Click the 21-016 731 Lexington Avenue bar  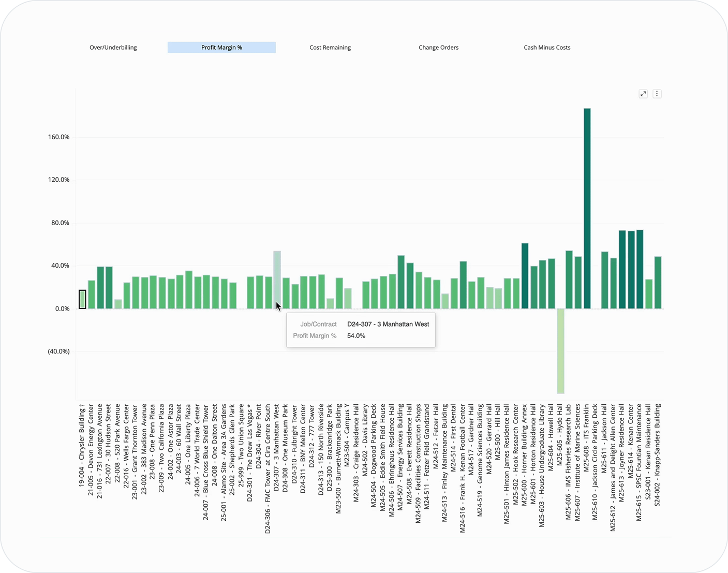coord(100,287)
